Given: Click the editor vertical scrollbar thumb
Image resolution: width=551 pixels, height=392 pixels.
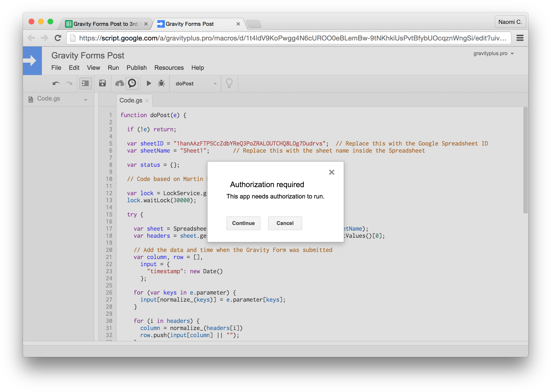Looking at the screenshot, I should tap(525, 160).
